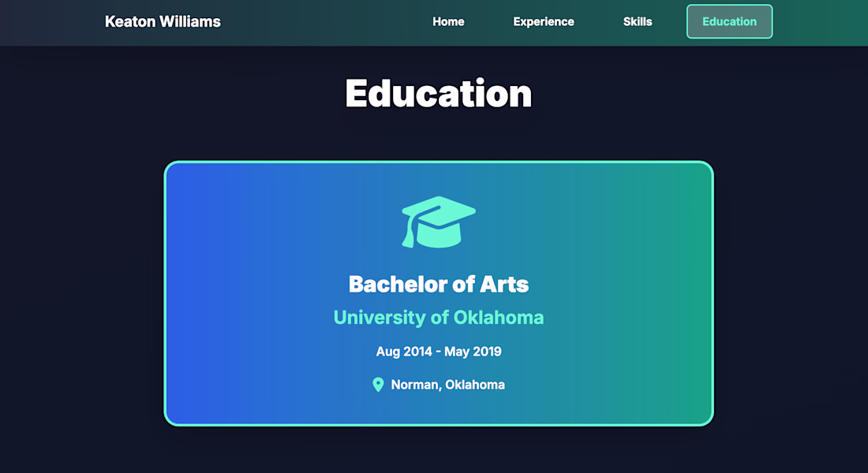Click the May 2019 end date
The width and height of the screenshot is (868, 473).
[x=473, y=352]
